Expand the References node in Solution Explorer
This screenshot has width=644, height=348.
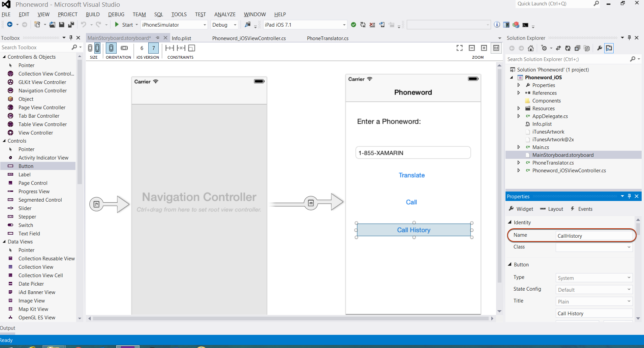click(x=519, y=93)
